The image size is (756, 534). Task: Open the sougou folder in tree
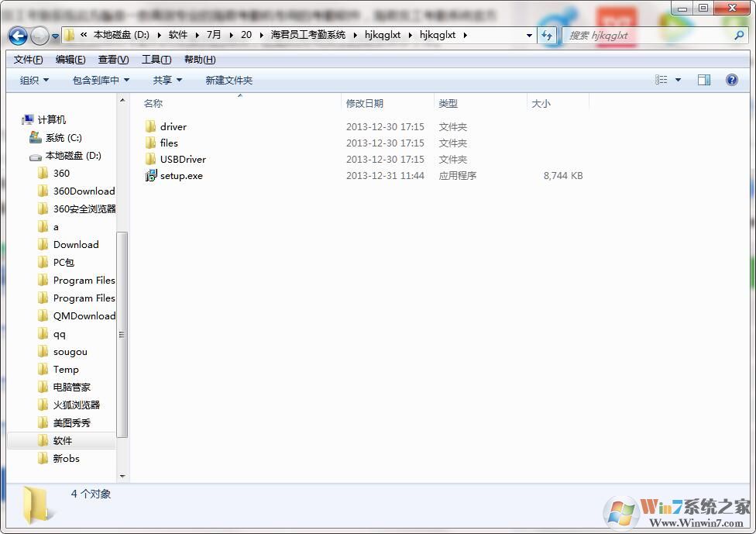click(70, 352)
